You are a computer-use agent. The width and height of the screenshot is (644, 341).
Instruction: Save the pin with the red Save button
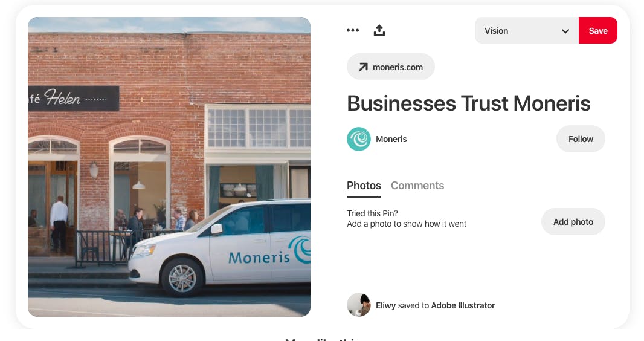598,30
